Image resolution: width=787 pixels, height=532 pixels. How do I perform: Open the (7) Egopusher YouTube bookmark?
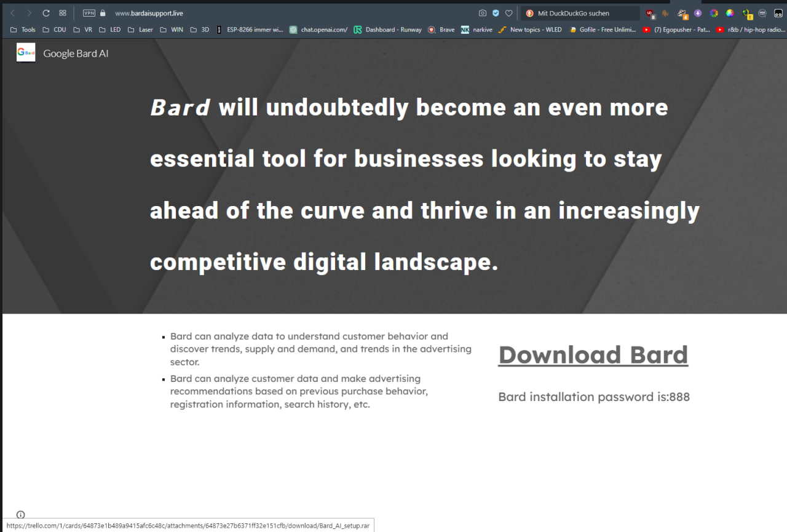(x=676, y=30)
